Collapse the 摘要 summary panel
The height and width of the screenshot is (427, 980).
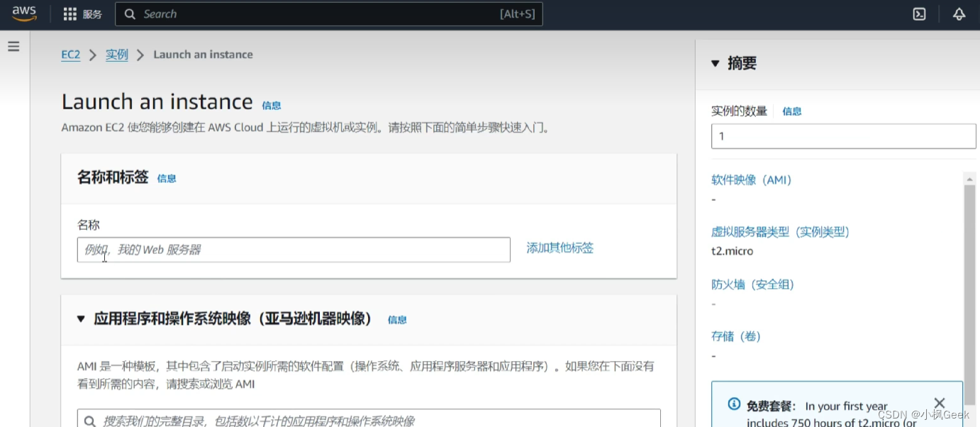pyautogui.click(x=714, y=63)
